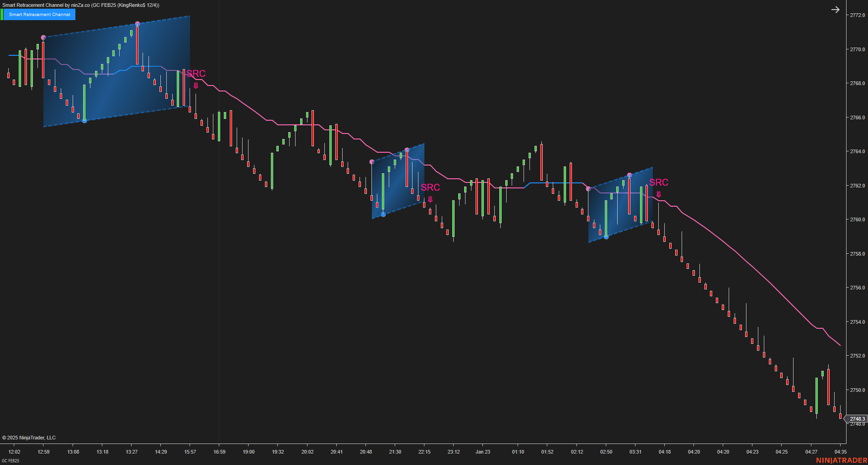Click the rightmost SRC signal arrow
868x465 pixels.
[x=658, y=194]
